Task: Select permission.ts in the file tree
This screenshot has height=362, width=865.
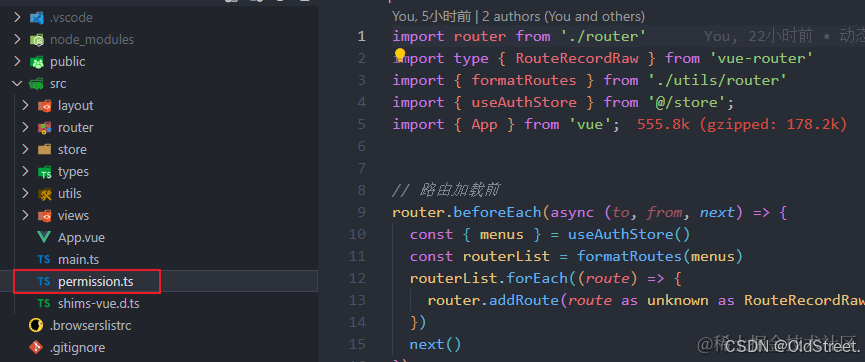Action: click(x=95, y=282)
